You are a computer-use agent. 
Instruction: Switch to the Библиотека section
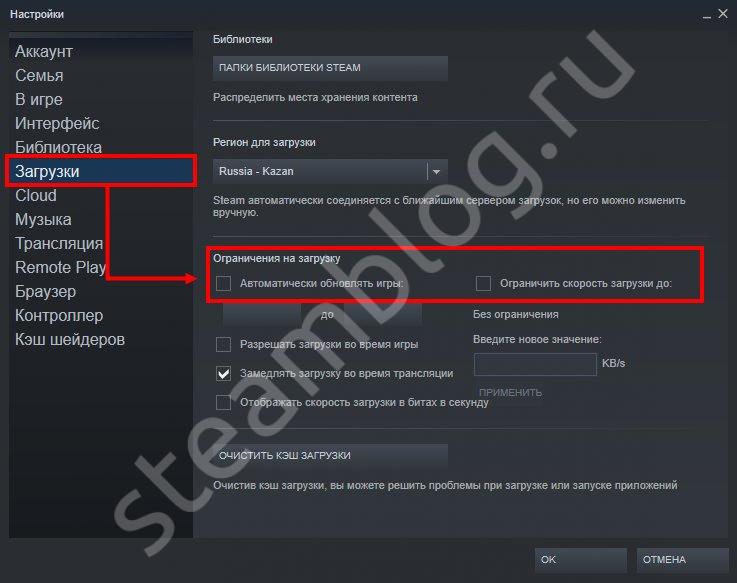[58, 147]
